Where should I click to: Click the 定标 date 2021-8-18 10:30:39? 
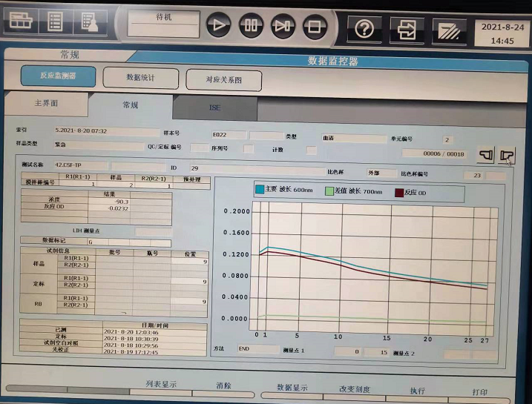pyautogui.click(x=155, y=339)
